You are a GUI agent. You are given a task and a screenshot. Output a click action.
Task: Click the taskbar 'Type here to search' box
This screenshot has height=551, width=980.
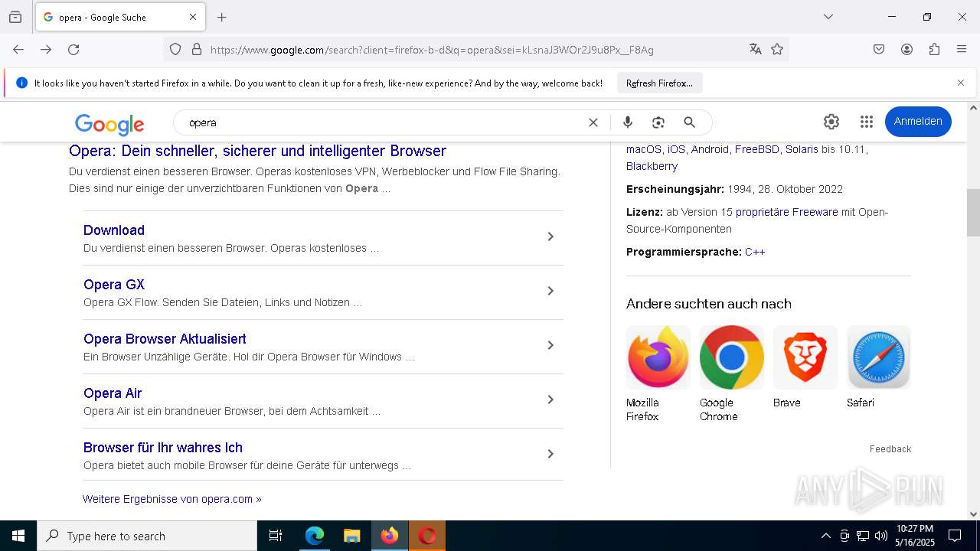coord(147,536)
